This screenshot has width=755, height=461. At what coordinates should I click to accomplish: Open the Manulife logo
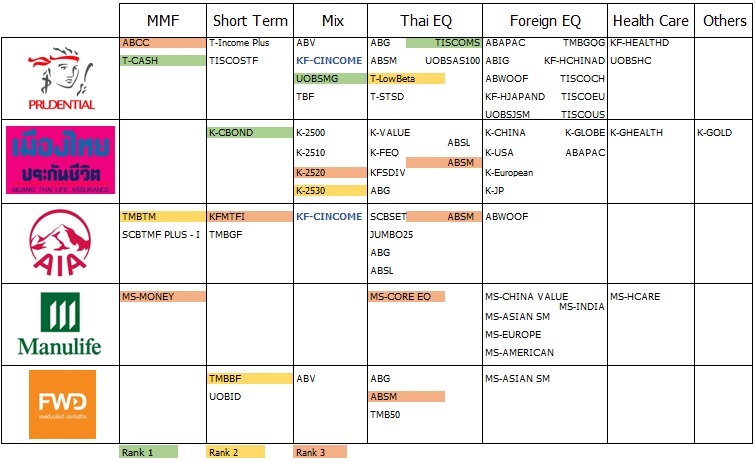tap(61, 324)
